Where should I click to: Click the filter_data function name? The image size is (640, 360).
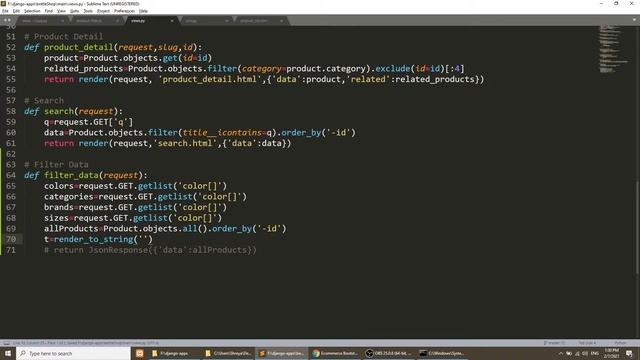pos(71,175)
